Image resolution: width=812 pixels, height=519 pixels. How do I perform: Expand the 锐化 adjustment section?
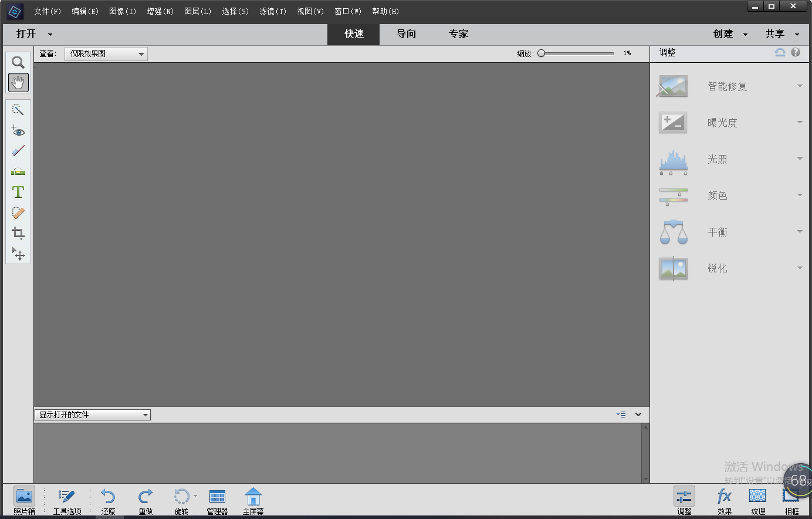[800, 268]
